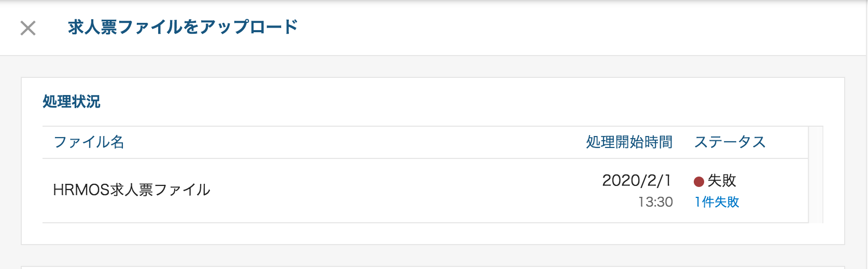868x269 pixels.
Task: Click the empty space in the HRMOS求人票ファイル row
Action: (x=399, y=191)
